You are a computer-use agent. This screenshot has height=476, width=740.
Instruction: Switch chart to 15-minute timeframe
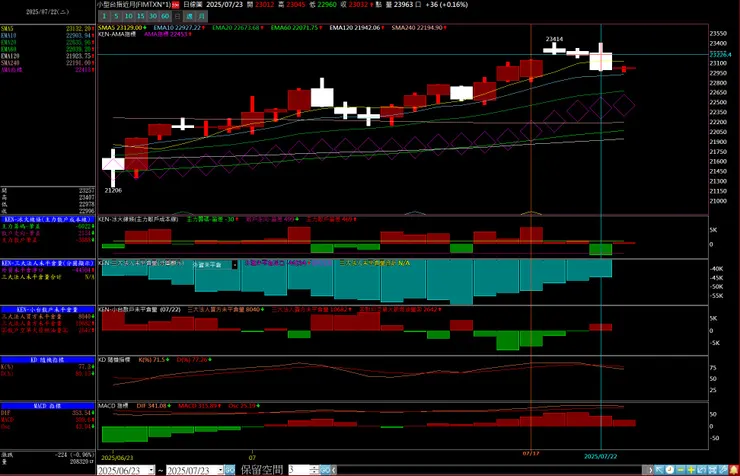pyautogui.click(x=141, y=16)
